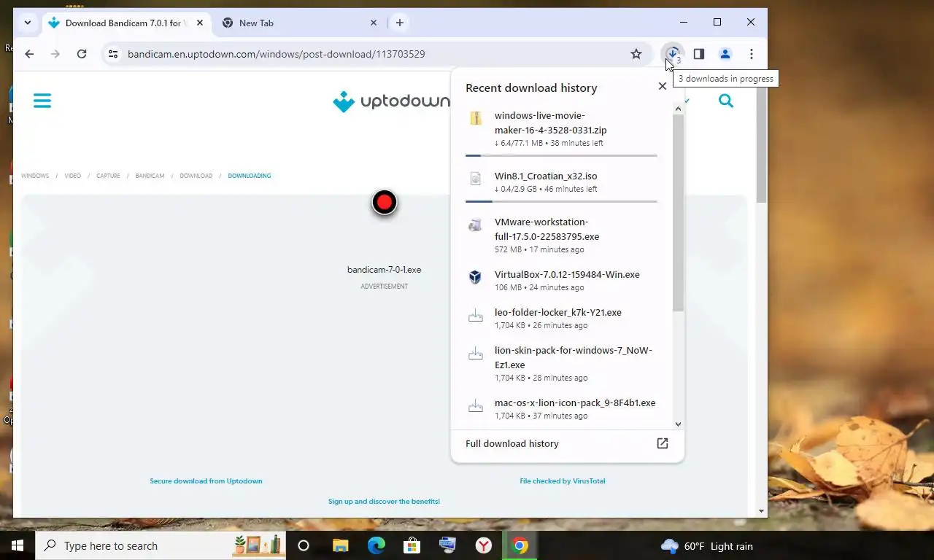Click the download popup scrollbar thumb
The width and height of the screenshot is (934, 560).
click(678, 213)
